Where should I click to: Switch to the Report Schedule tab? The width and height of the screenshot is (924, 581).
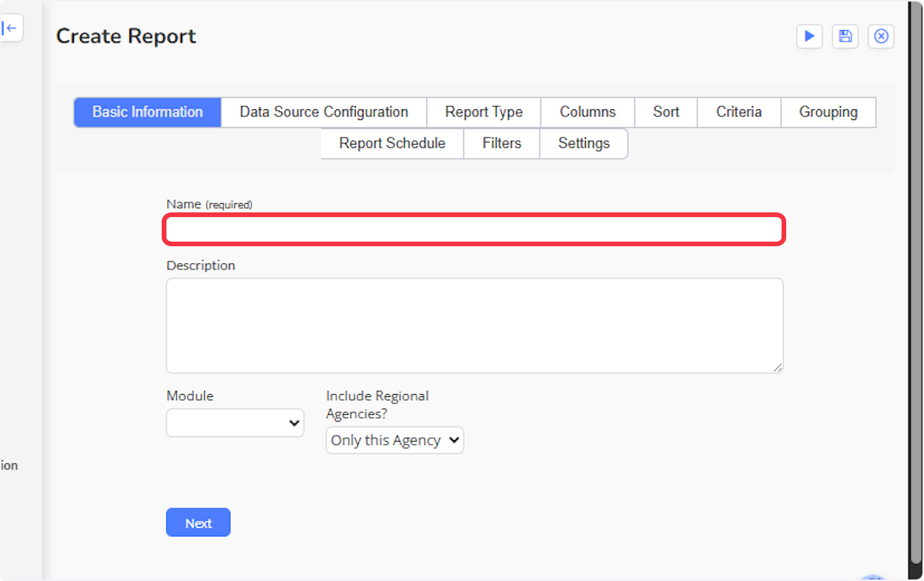393,144
